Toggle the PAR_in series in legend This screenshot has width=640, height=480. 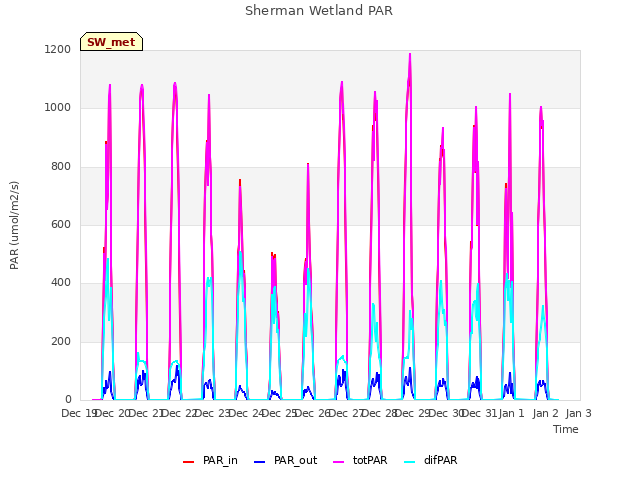coord(210,460)
